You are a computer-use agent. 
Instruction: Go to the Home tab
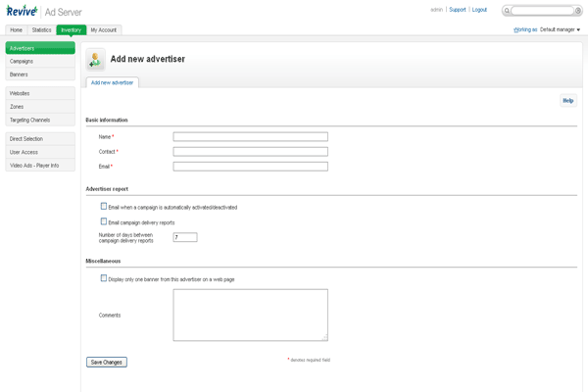click(x=17, y=30)
